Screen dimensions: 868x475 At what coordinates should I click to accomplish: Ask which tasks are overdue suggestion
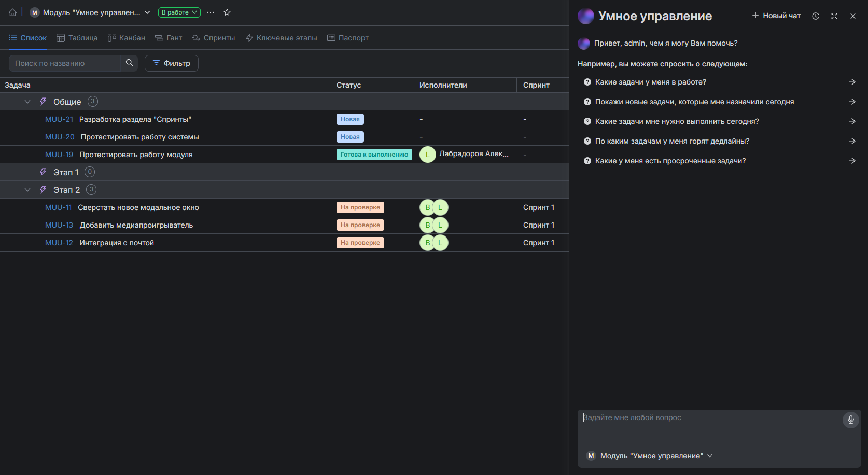670,161
